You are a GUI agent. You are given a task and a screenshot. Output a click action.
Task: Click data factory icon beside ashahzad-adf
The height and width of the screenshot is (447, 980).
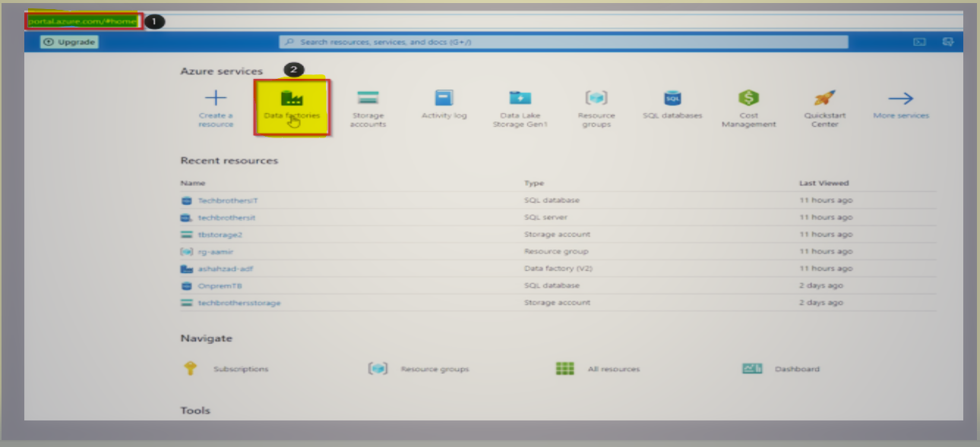(186, 269)
